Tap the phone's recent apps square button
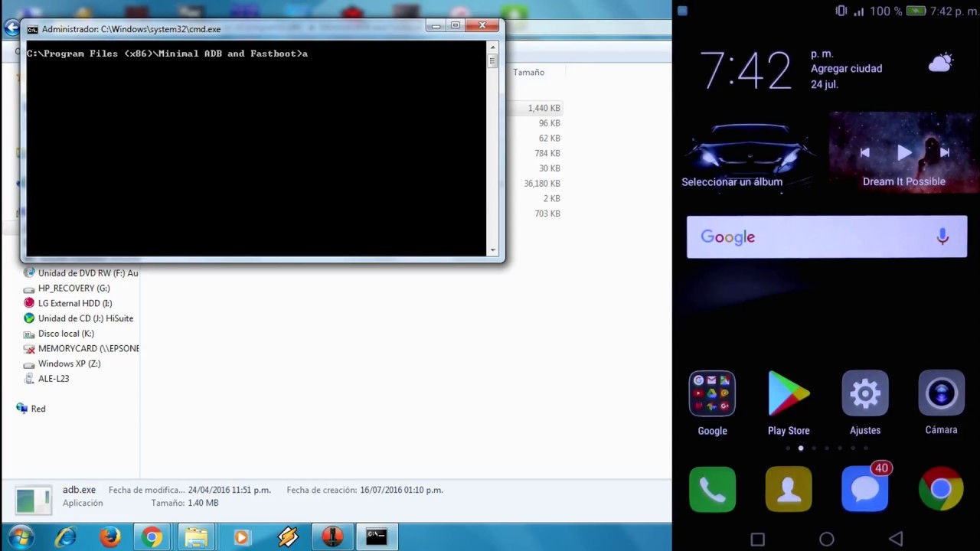 tap(757, 539)
